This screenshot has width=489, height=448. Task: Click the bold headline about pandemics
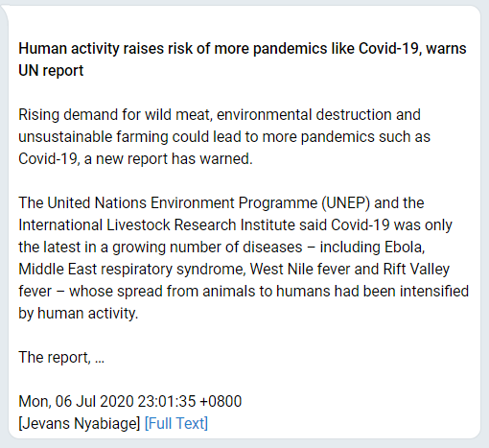tap(243, 59)
